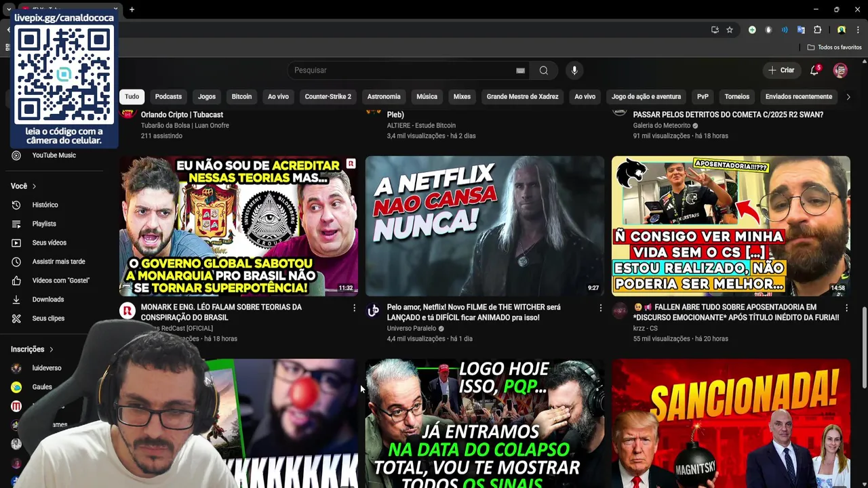The height and width of the screenshot is (488, 868).
Task: Open the YouTube account avatar menu
Action: pos(840,70)
